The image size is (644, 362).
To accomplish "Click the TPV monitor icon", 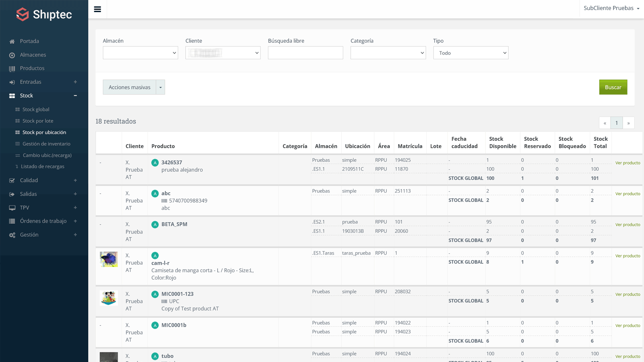I will click(12, 208).
